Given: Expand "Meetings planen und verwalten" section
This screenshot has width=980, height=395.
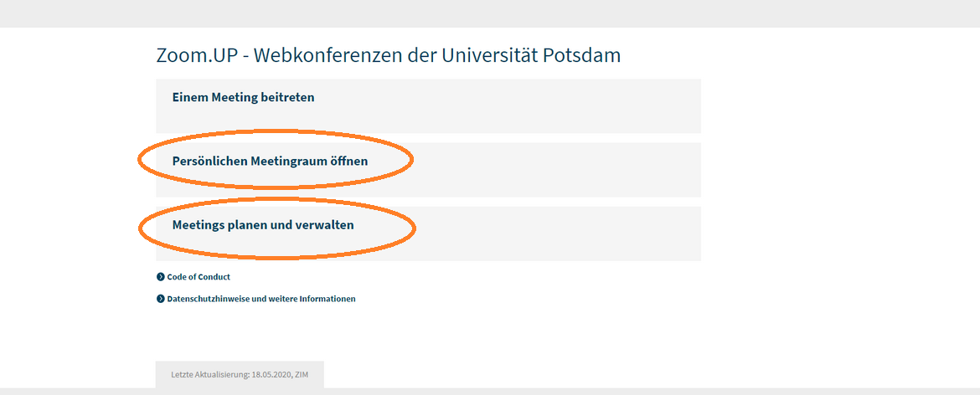Looking at the screenshot, I should [x=263, y=225].
